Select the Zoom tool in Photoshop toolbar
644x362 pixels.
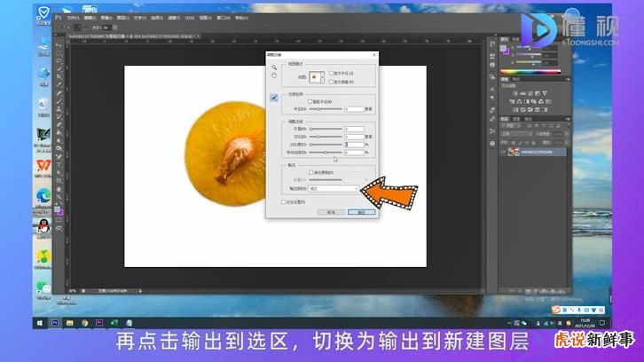pyautogui.click(x=59, y=197)
